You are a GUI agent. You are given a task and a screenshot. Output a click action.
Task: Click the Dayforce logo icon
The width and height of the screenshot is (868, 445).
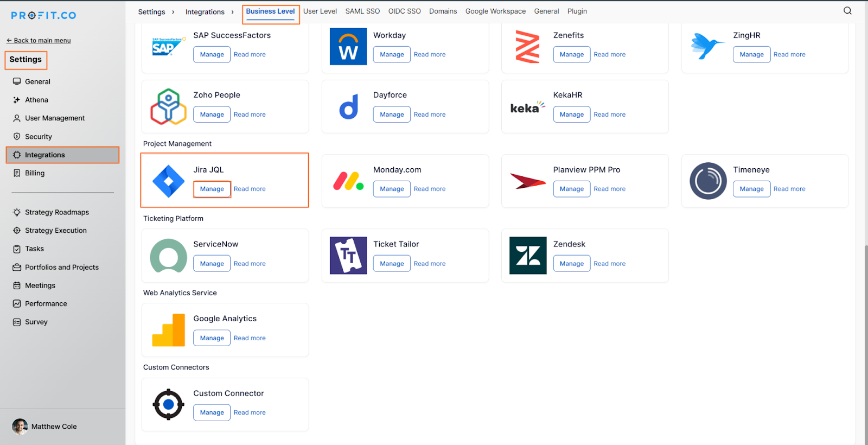point(348,107)
